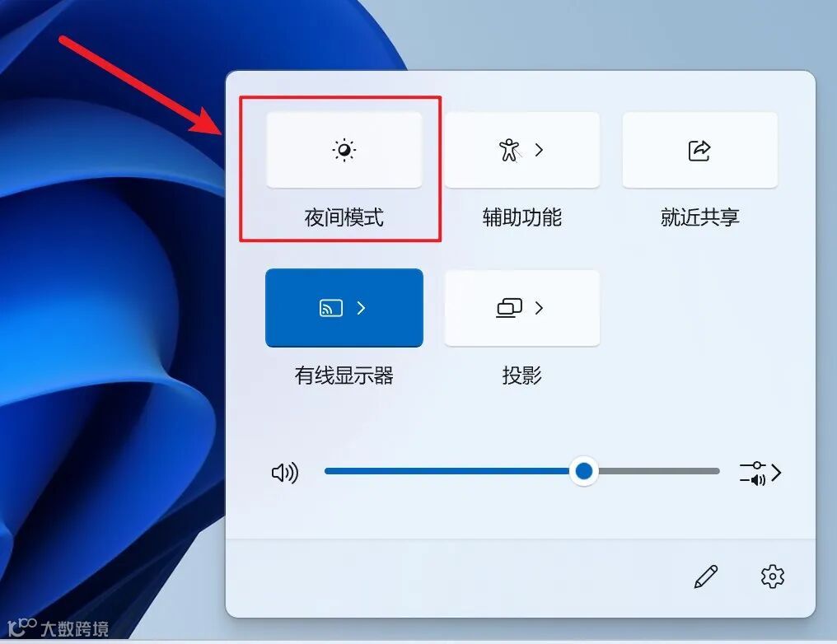
Task: Edit quick settings with the pencil icon
Action: pyautogui.click(x=706, y=576)
